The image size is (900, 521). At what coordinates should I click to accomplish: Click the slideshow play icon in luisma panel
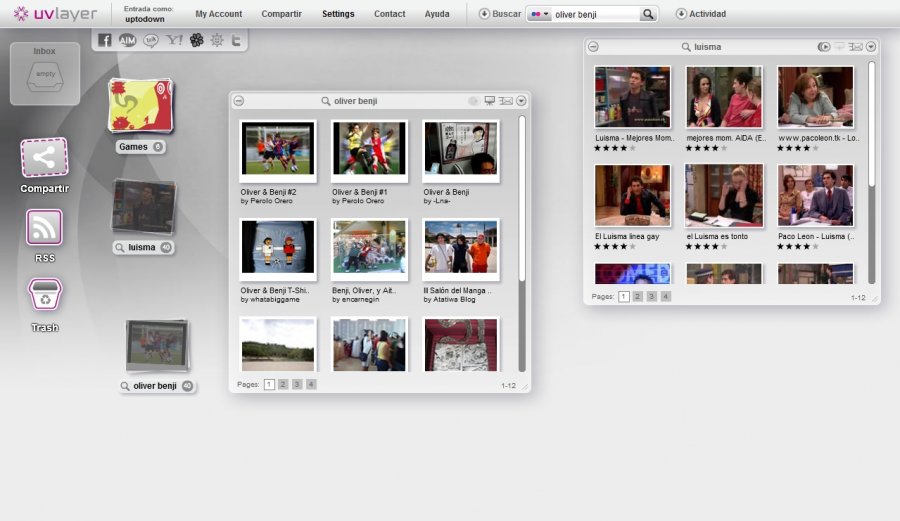tap(824, 47)
